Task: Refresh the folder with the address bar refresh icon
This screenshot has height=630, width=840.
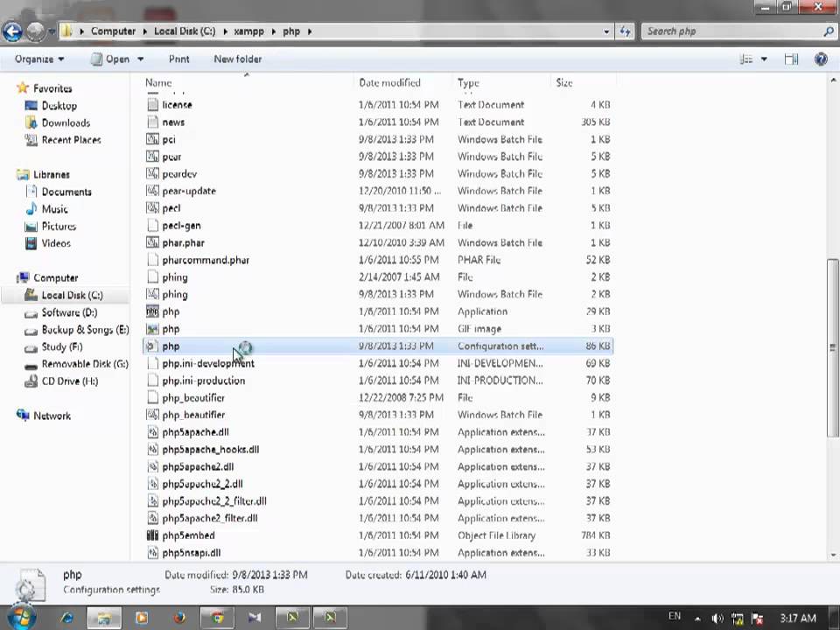Action: (625, 31)
